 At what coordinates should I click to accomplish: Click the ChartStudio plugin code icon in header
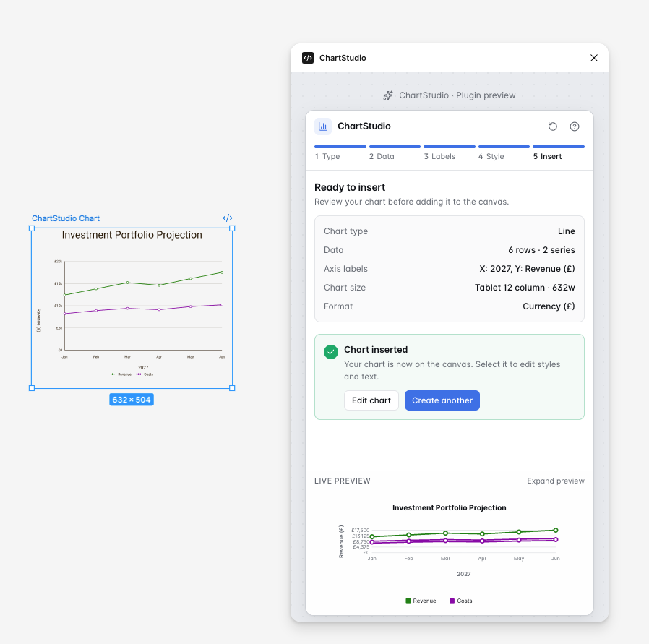308,58
